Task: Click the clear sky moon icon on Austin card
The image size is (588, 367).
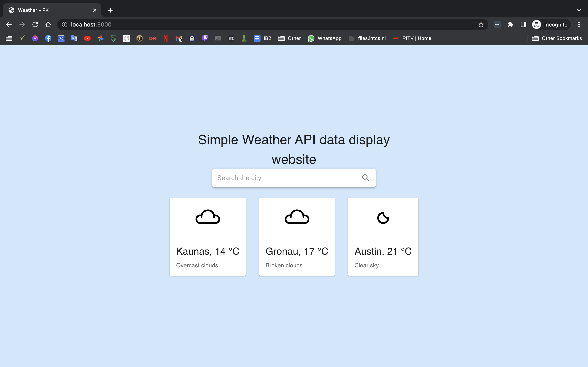Action: 383,217
